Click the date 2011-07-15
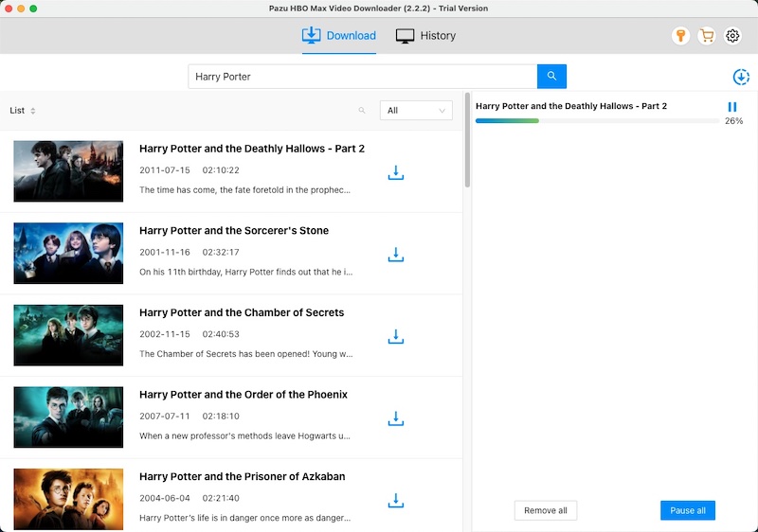The height and width of the screenshot is (532, 758). click(x=165, y=170)
